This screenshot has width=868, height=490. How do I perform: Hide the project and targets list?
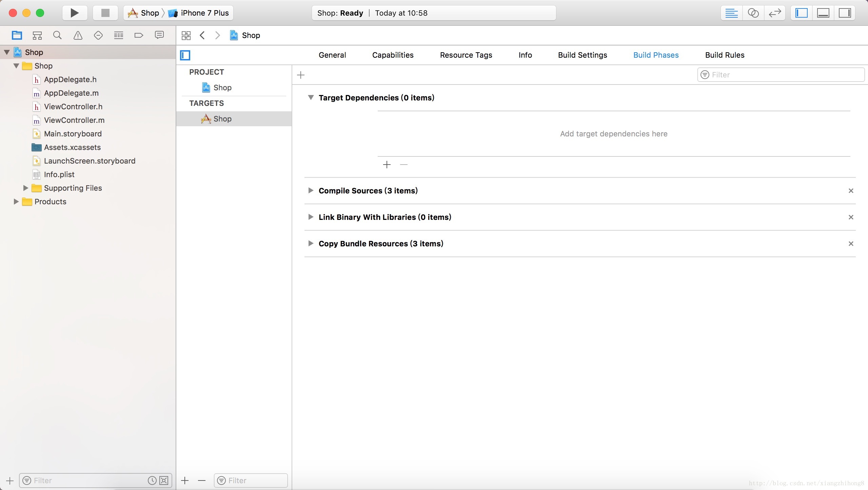click(x=185, y=55)
